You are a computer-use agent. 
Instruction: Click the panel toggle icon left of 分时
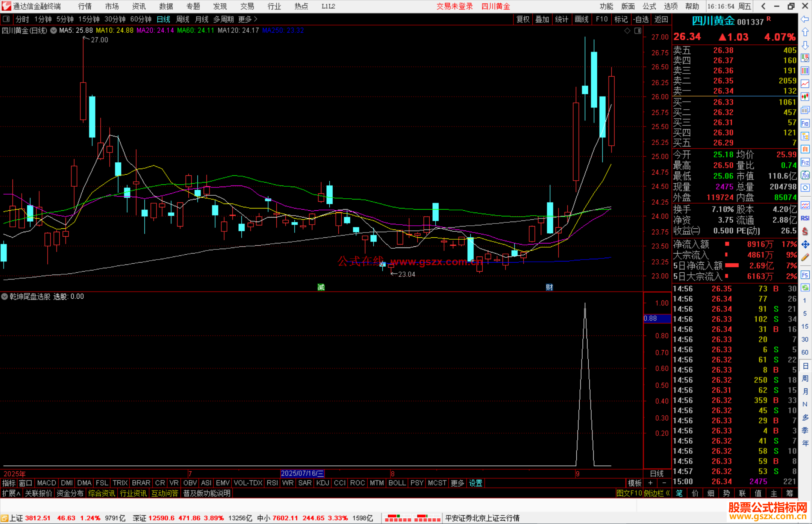pyautogui.click(x=6, y=19)
